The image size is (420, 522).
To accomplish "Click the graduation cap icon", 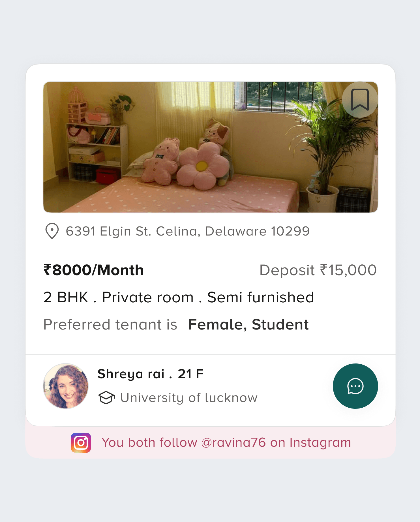I will 106,398.
